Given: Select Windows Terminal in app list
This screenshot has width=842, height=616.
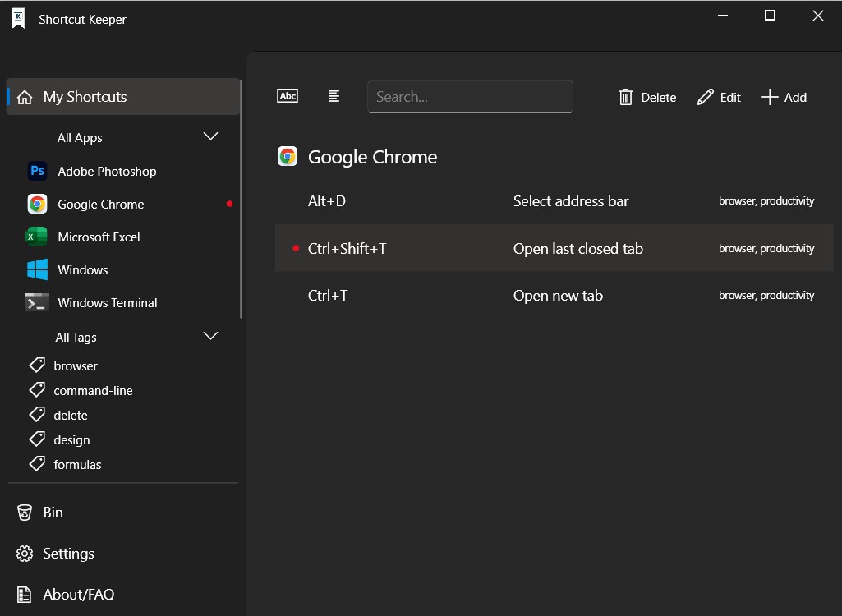Looking at the screenshot, I should pos(108,302).
